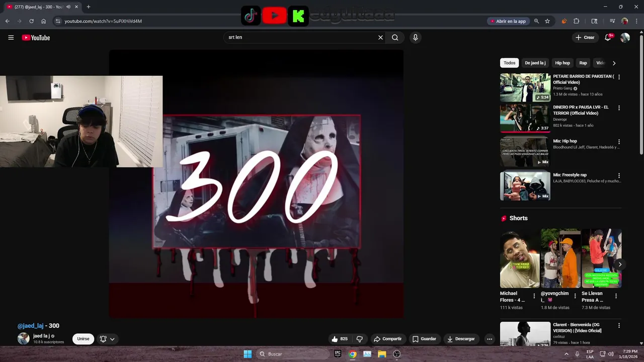This screenshot has height=362, width=644.
Task: Open File Explorer from taskbar
Action: [382, 354]
